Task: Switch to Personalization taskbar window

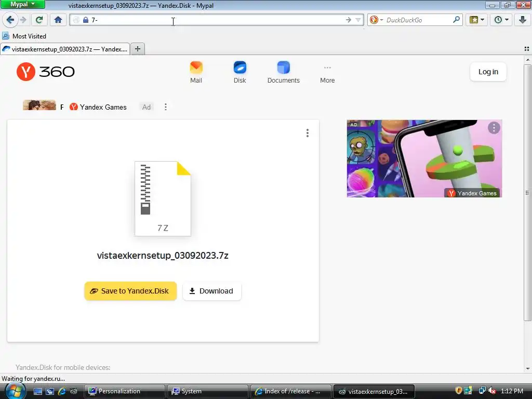Action: click(x=124, y=391)
